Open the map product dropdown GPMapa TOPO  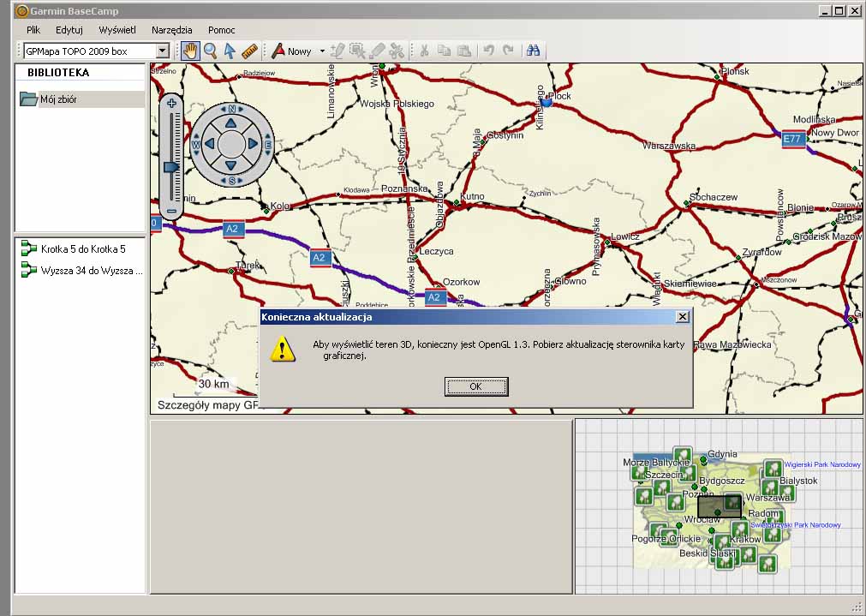(162, 51)
